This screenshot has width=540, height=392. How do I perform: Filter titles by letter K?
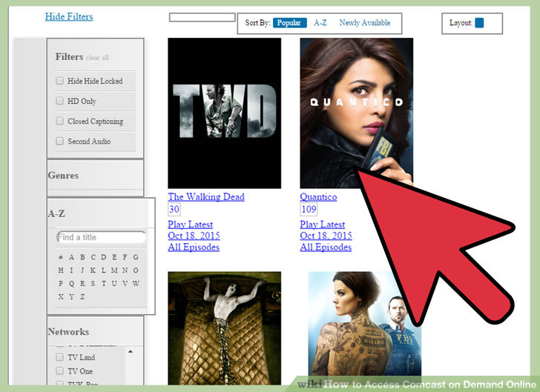point(93,270)
